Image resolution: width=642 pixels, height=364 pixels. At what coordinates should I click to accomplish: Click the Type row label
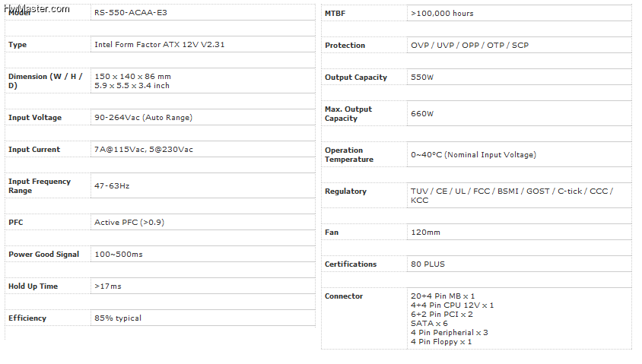click(x=17, y=45)
